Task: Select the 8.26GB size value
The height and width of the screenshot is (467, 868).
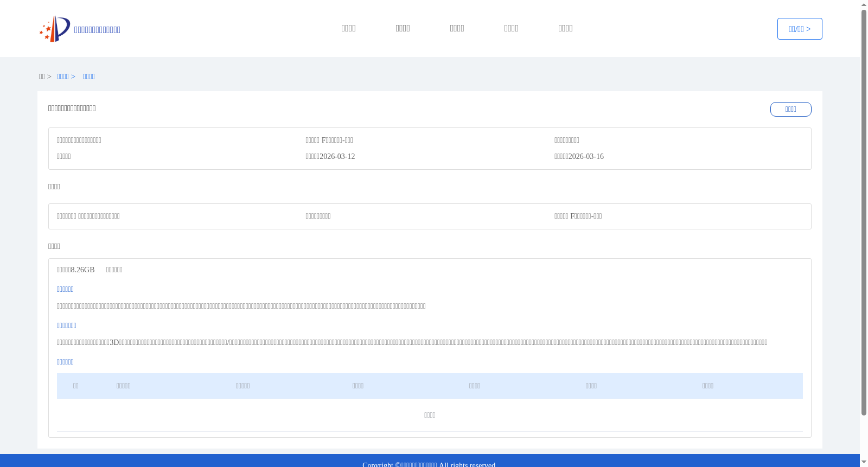Action: coord(82,270)
